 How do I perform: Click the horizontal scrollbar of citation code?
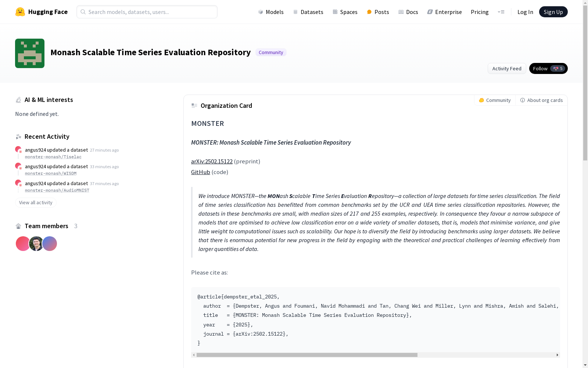[307, 355]
